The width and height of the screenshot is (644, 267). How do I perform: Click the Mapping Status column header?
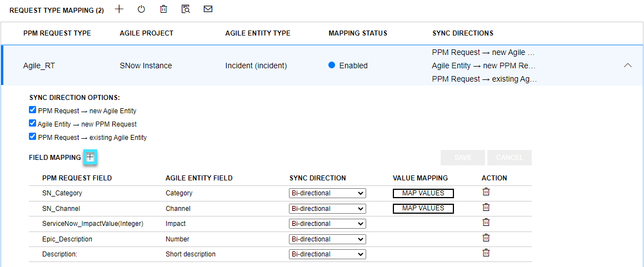358,33
